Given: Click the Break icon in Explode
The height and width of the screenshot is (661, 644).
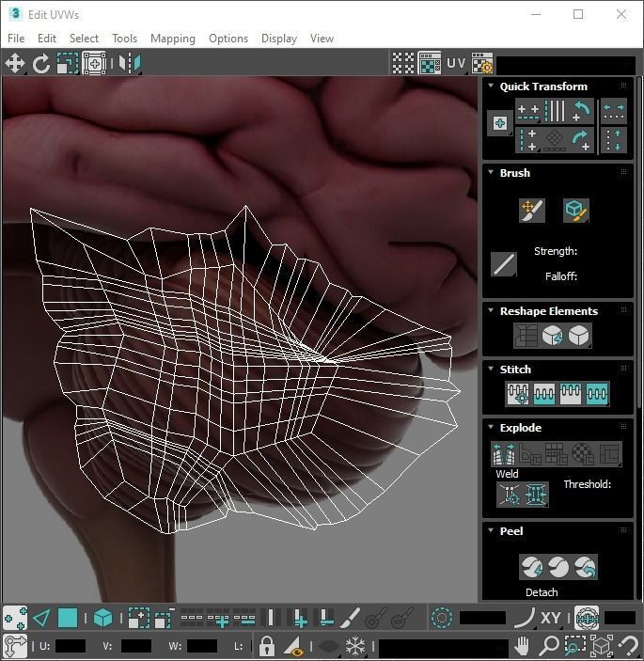Looking at the screenshot, I should tap(504, 454).
